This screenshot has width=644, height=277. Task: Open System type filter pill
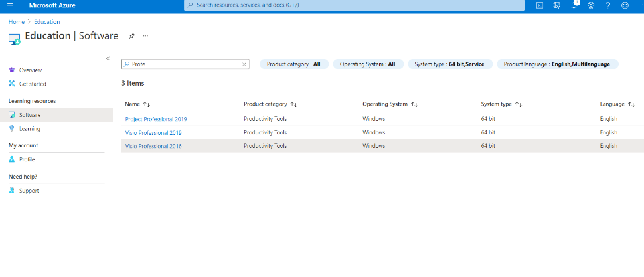(449, 64)
